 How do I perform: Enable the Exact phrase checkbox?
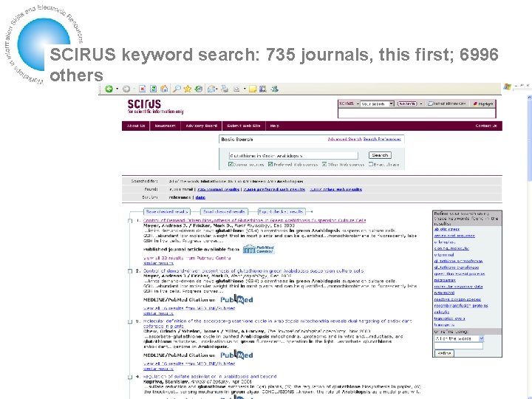click(370, 164)
